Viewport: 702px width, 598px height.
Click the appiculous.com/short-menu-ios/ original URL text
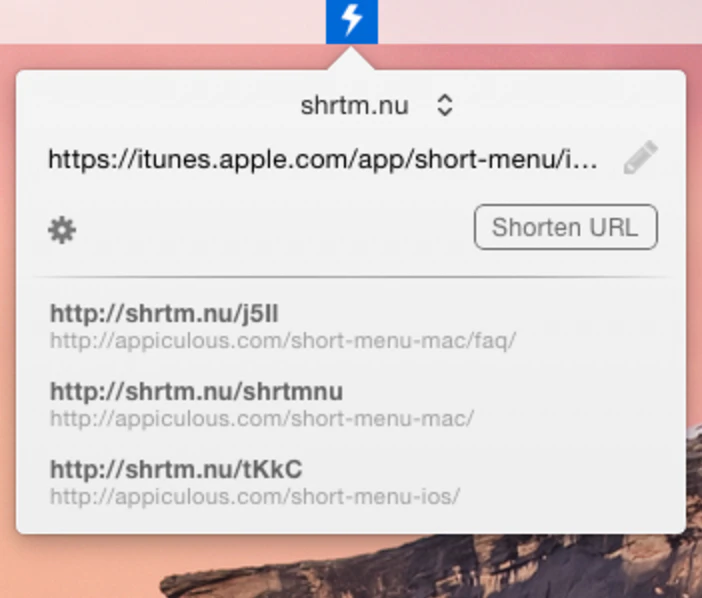click(255, 496)
